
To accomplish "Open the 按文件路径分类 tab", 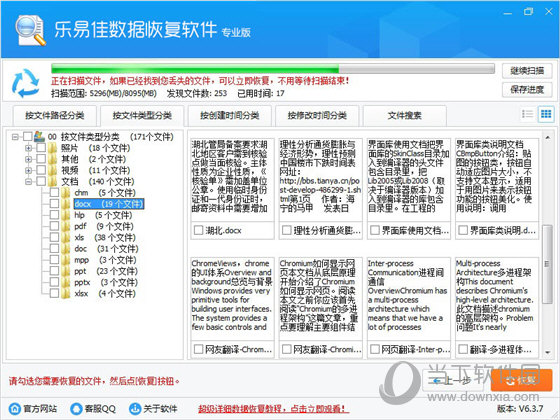I will (x=55, y=116).
